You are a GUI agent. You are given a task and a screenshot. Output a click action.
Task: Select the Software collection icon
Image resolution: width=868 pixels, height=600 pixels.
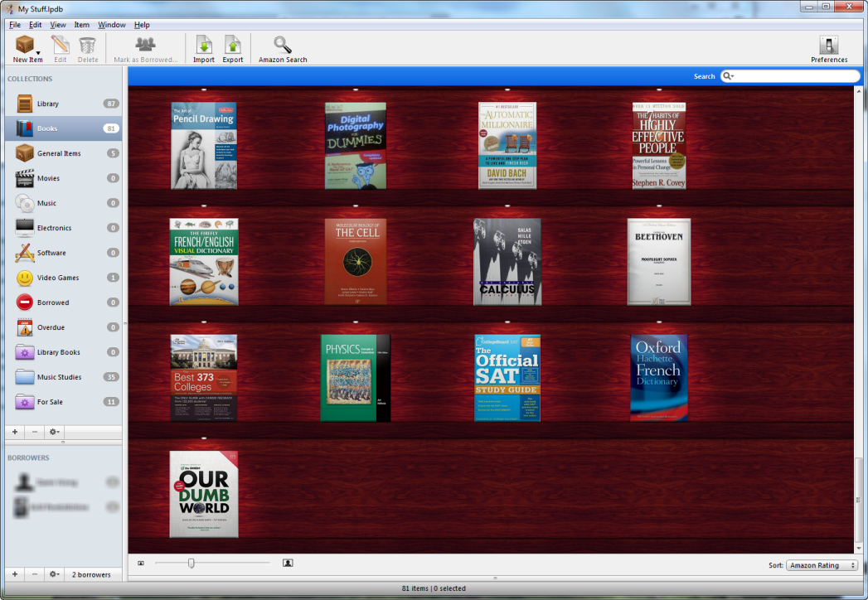[x=24, y=253]
